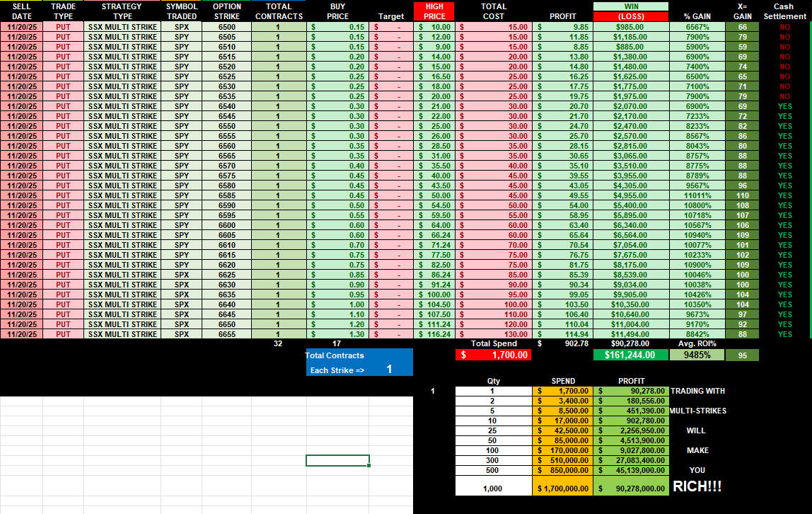Screen dimensions: 812x514
Task: Click the $1,700,000.00 spend cell
Action: click(x=563, y=488)
